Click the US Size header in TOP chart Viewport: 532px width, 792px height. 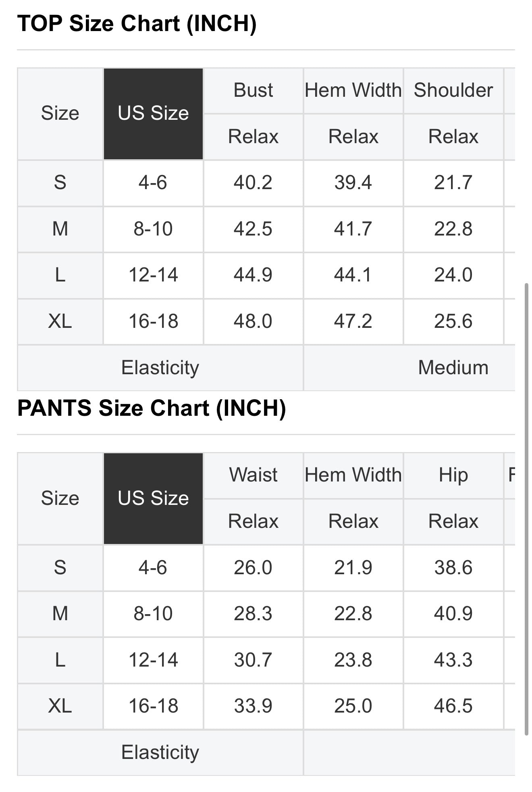[153, 114]
